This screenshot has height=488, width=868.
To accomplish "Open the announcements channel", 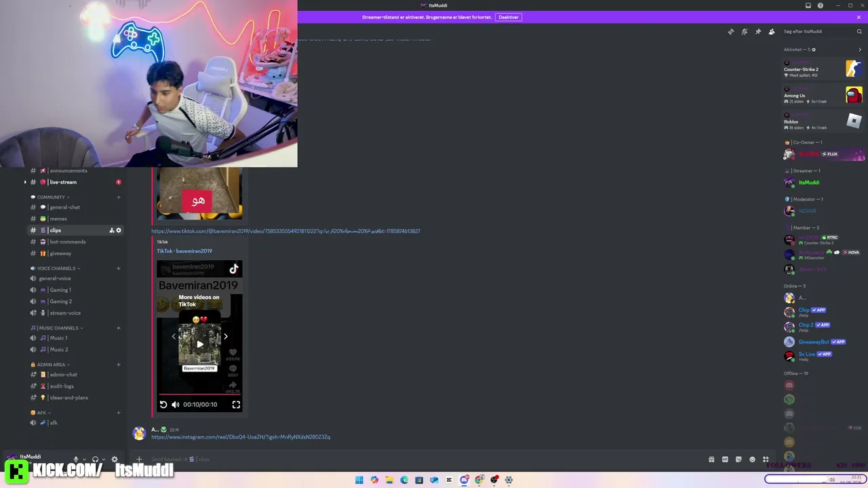I will coord(75,171).
